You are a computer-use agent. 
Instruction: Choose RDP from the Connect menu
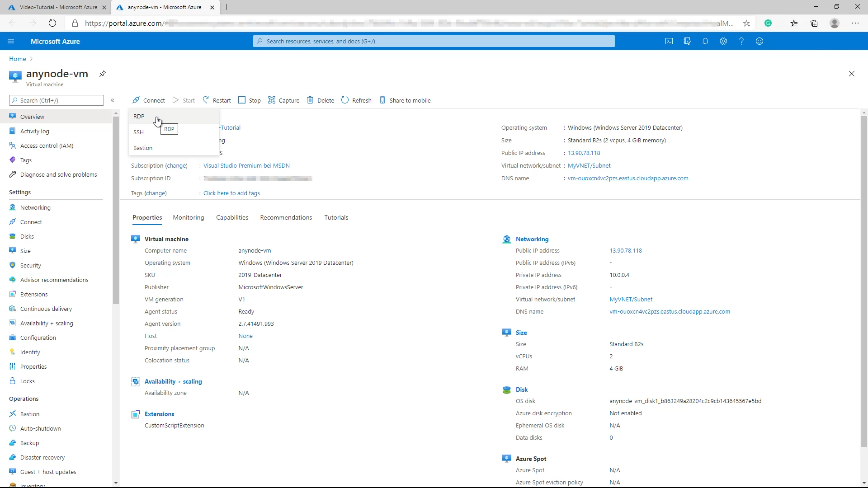click(174, 116)
